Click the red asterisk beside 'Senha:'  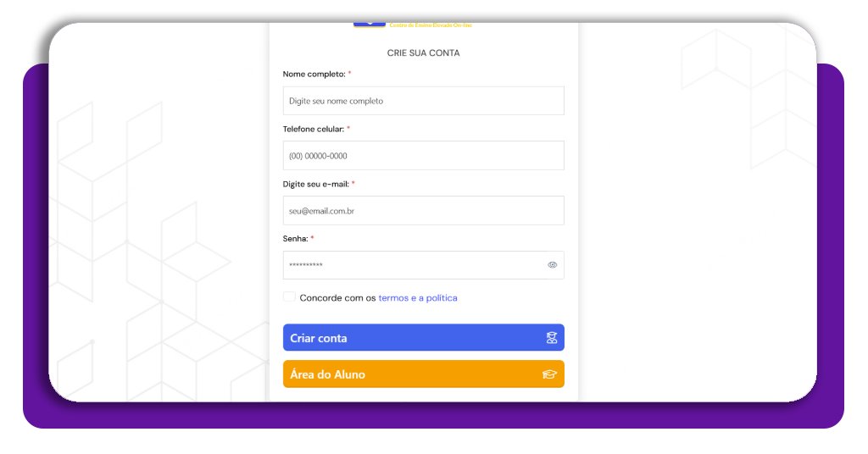[312, 238]
